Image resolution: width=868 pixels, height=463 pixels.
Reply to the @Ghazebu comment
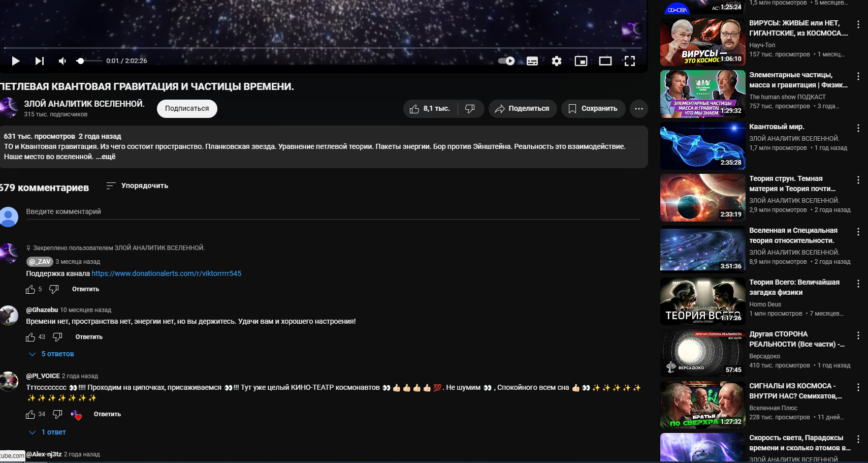pyautogui.click(x=89, y=337)
